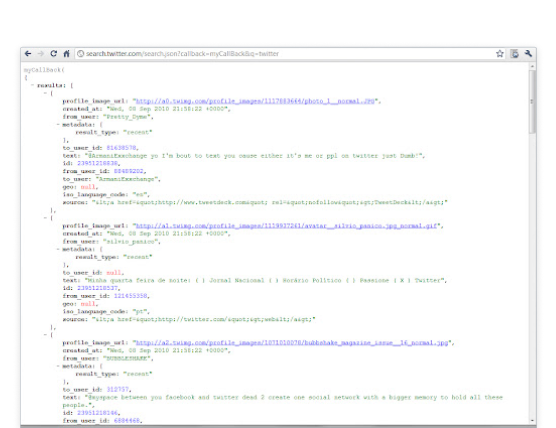Image resolution: width=556 pixels, height=428 pixels.
Task: Open the wrench settings menu
Action: [x=528, y=54]
